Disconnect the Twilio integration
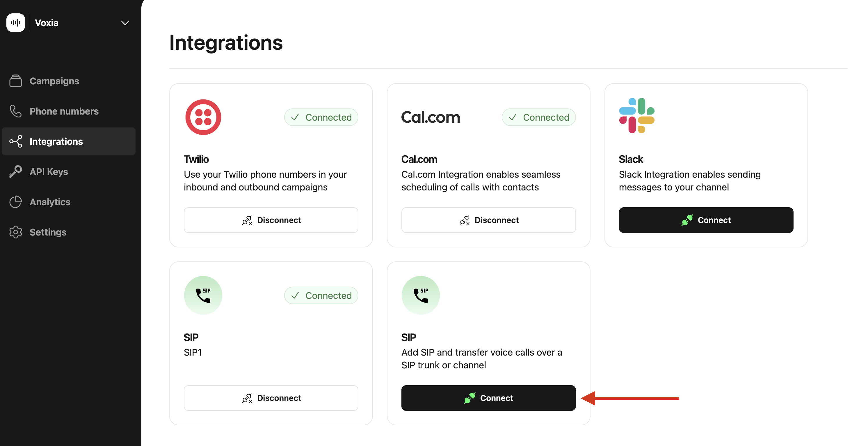868x446 pixels. click(x=271, y=220)
